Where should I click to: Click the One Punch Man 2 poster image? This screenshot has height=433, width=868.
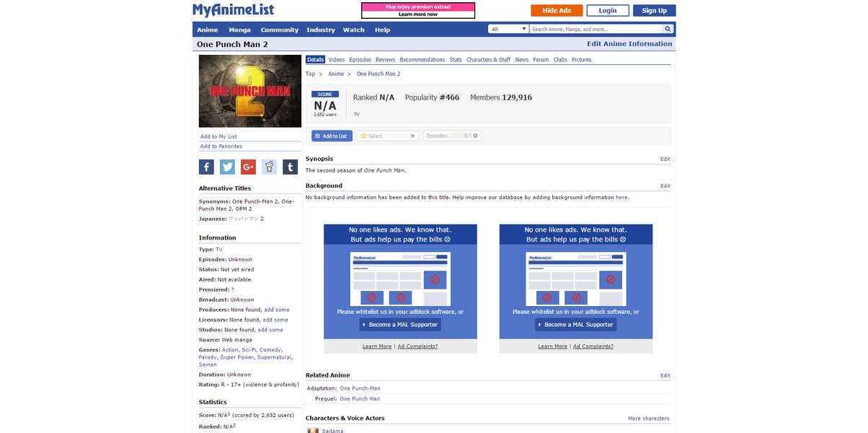coord(250,92)
